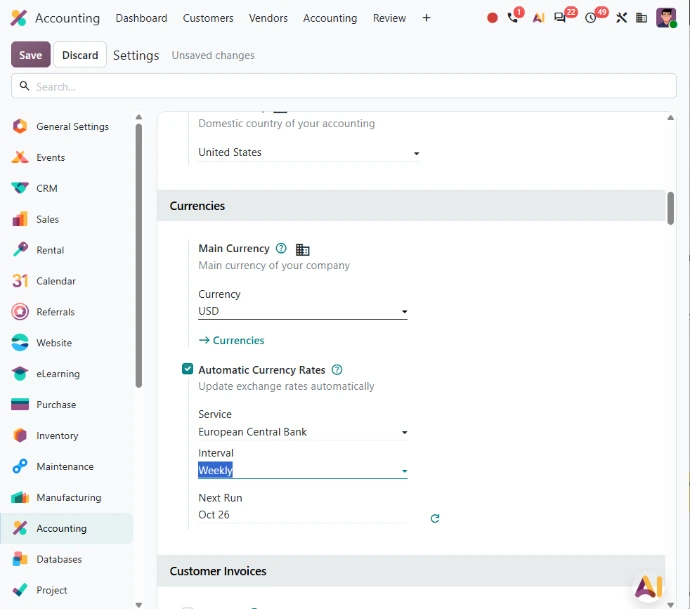The width and height of the screenshot is (690, 609).
Task: Open CRM settings in sidebar
Action: coord(66,188)
